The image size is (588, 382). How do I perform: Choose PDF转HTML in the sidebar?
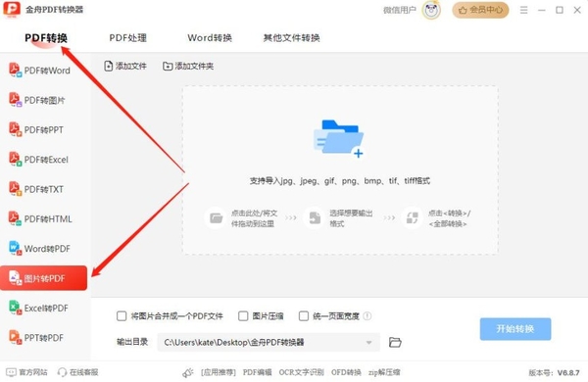click(40, 219)
